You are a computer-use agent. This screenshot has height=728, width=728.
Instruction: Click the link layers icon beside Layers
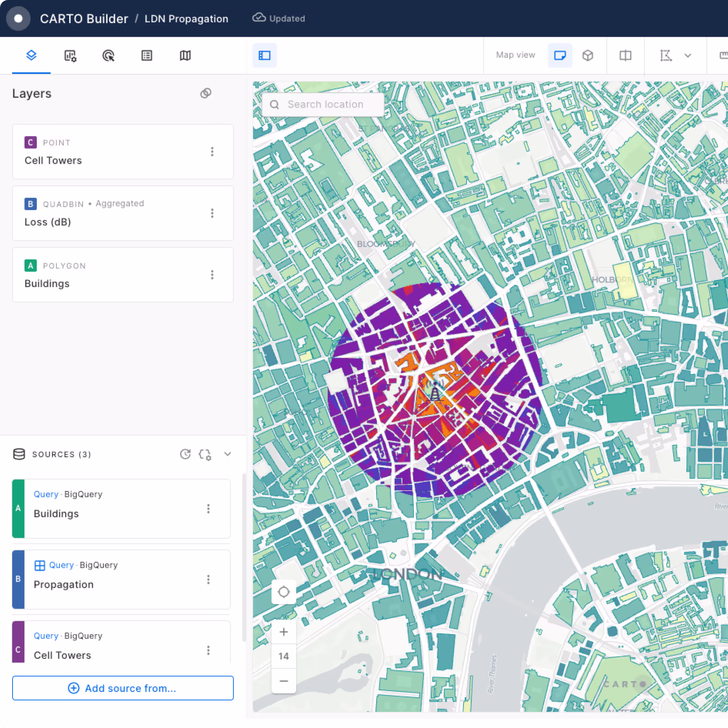point(206,93)
